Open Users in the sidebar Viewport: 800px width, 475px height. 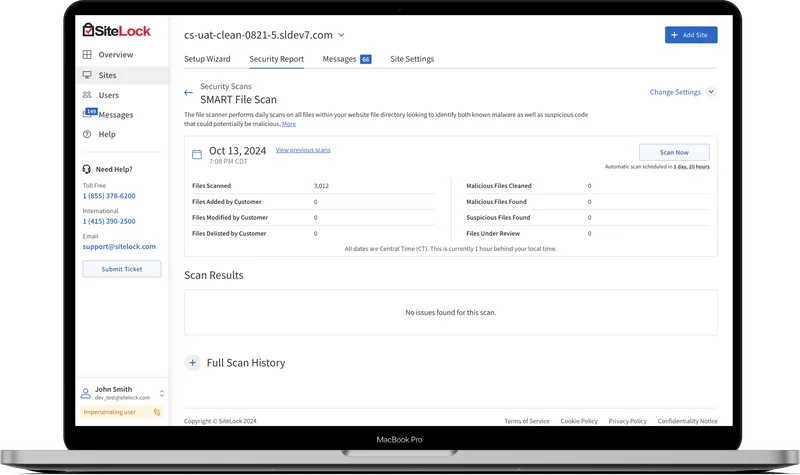click(x=109, y=95)
